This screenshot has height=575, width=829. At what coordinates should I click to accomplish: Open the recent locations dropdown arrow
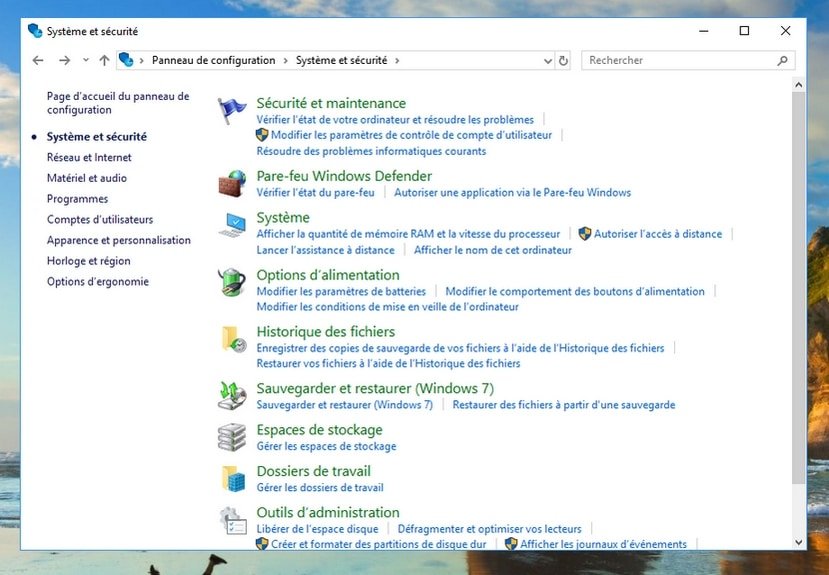click(86, 60)
